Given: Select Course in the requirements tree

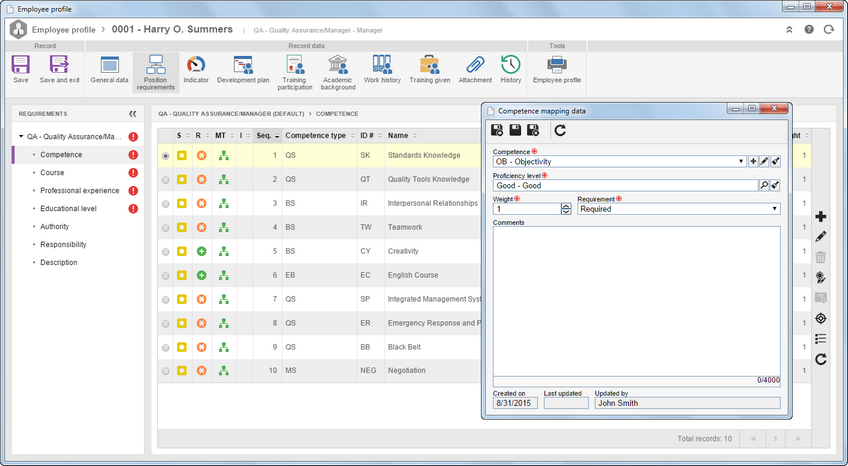Looking at the screenshot, I should (52, 172).
